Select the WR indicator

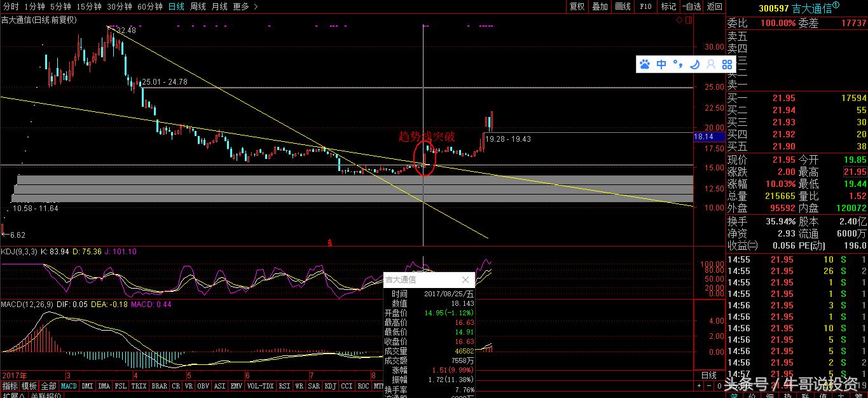point(299,386)
